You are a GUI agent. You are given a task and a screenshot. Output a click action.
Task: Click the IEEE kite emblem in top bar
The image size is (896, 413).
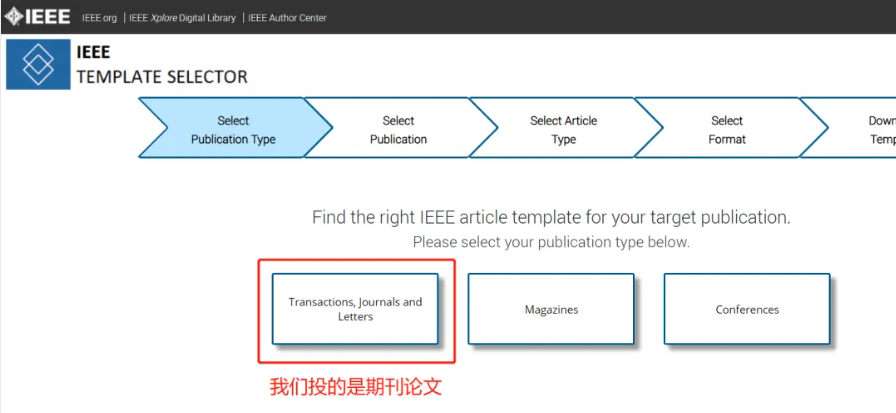tap(15, 17)
